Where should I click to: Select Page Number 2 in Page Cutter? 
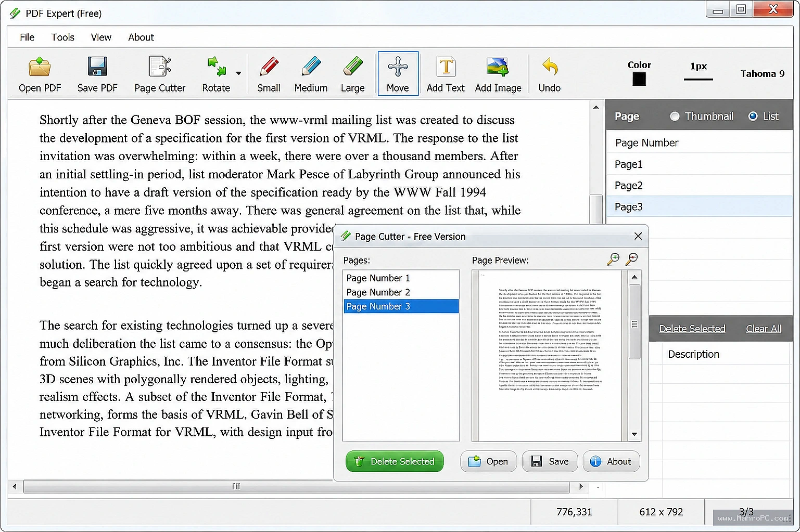(x=401, y=292)
